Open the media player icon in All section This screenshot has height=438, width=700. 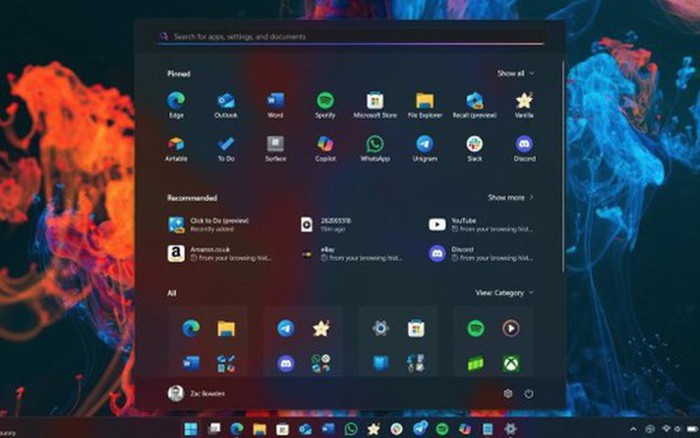click(511, 328)
